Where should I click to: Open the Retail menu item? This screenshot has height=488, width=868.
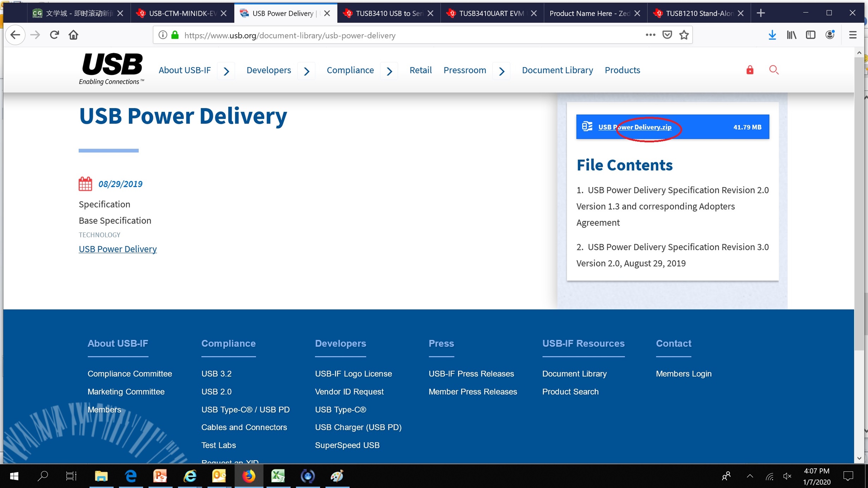pyautogui.click(x=420, y=70)
